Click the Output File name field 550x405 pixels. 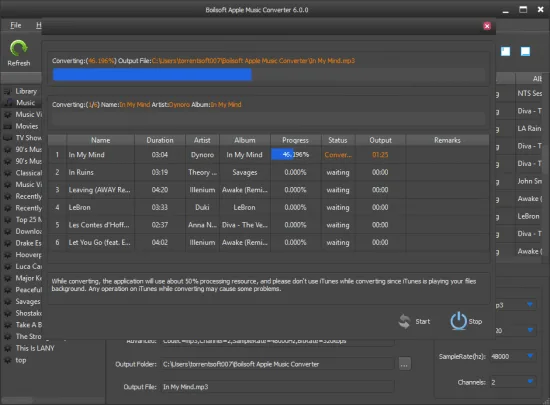(277, 387)
